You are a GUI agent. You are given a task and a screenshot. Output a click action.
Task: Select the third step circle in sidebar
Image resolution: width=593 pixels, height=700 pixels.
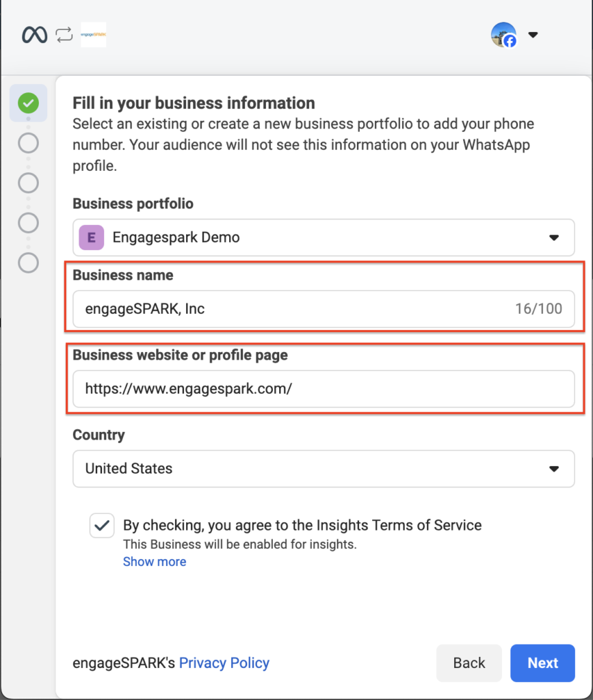pos(28,183)
